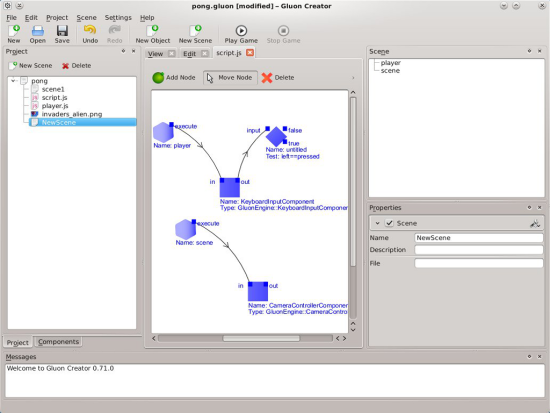Select player in the Scene panel
The width and height of the screenshot is (550, 413).
pyautogui.click(x=390, y=63)
